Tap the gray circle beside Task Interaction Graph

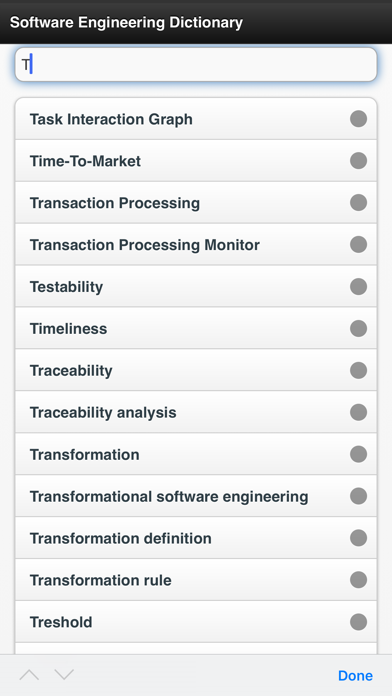(x=358, y=119)
